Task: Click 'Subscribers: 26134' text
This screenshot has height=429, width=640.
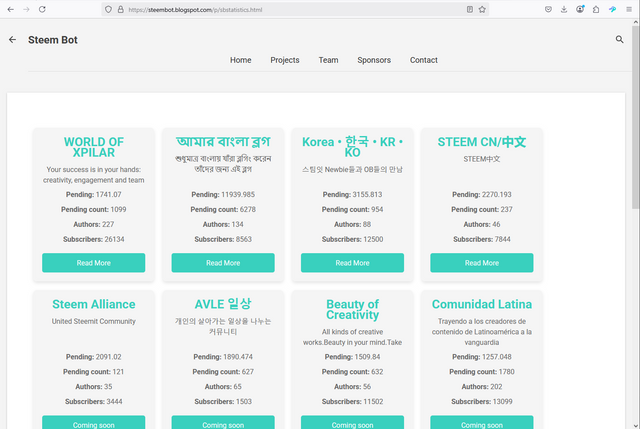Action: 93,239
